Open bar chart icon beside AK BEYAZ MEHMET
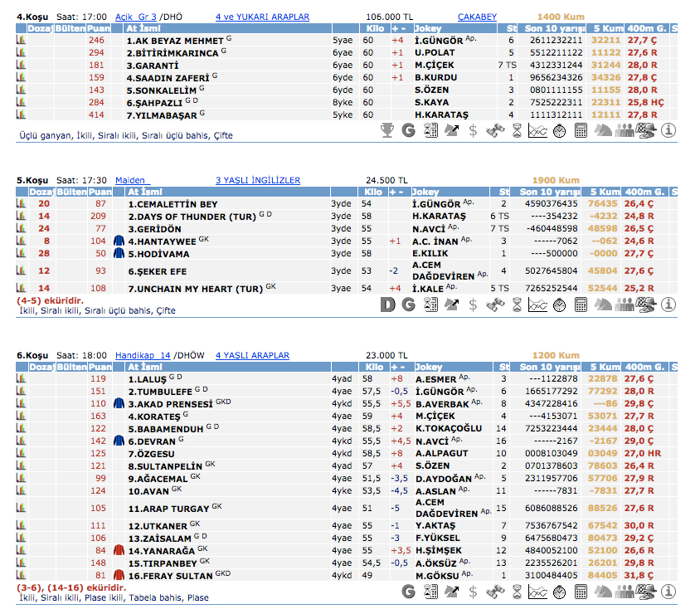Viewport: 700px width, 614px height. click(21, 40)
